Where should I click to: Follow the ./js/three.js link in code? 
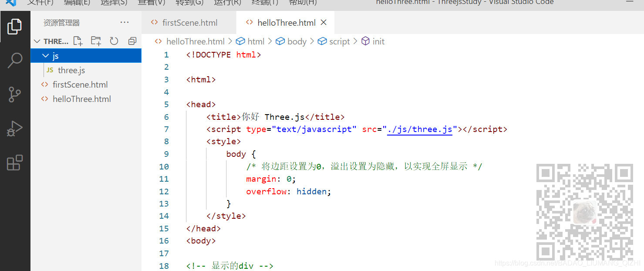pyautogui.click(x=419, y=129)
